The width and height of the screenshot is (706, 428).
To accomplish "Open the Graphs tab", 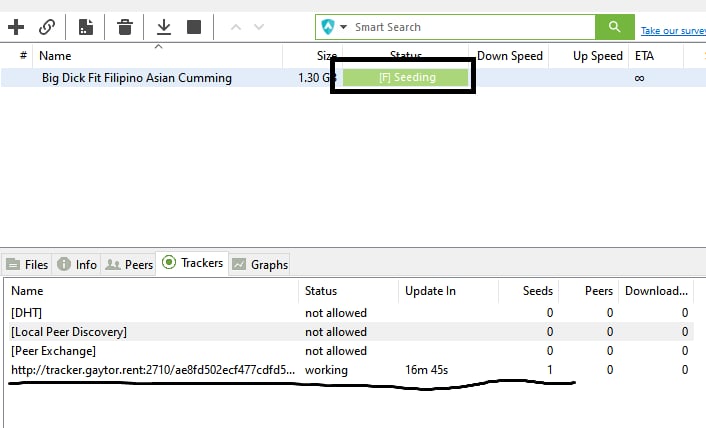I will (x=260, y=265).
